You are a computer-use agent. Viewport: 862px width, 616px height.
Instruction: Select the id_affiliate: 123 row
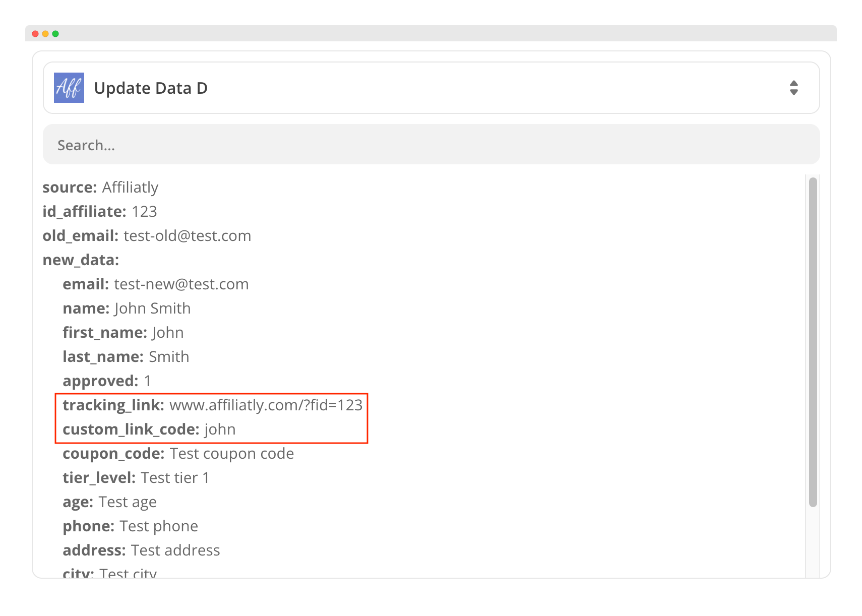(x=100, y=212)
